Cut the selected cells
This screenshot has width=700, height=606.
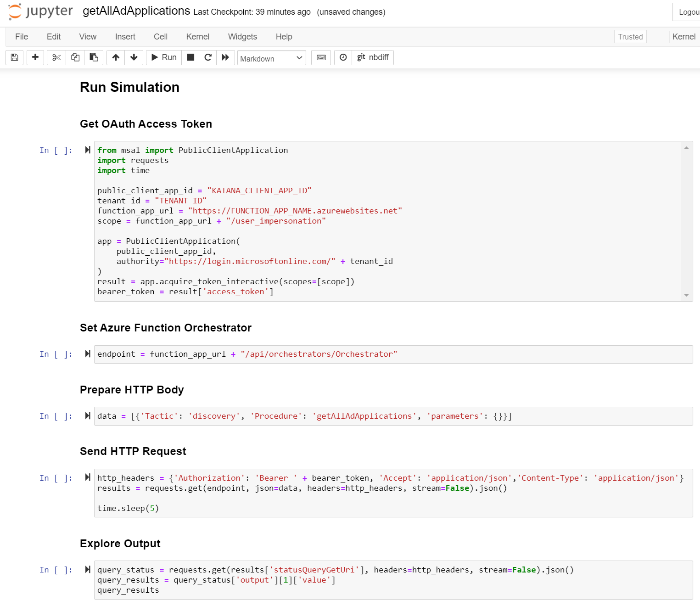pos(56,57)
